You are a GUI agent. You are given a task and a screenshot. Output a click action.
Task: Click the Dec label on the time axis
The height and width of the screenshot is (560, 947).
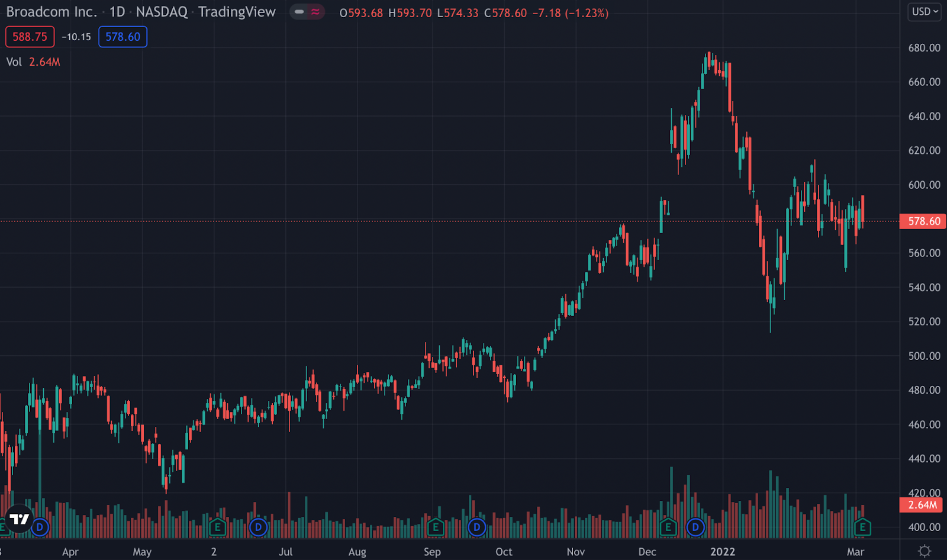647,552
